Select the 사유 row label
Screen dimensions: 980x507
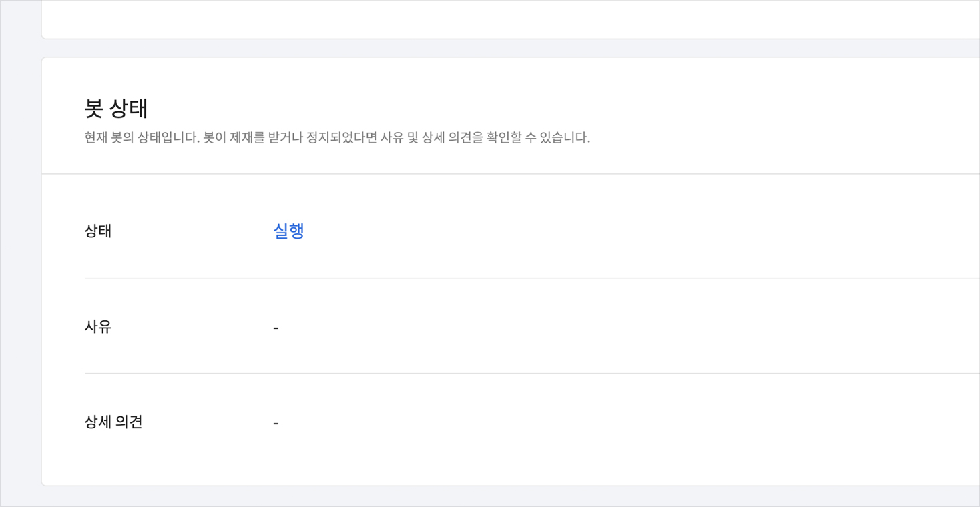(x=98, y=327)
